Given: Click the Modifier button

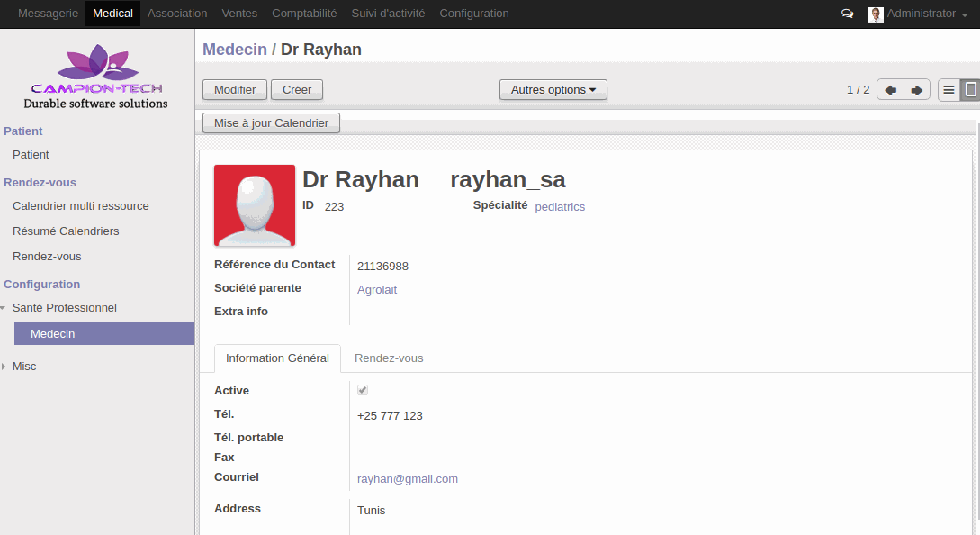Looking at the screenshot, I should point(235,89).
